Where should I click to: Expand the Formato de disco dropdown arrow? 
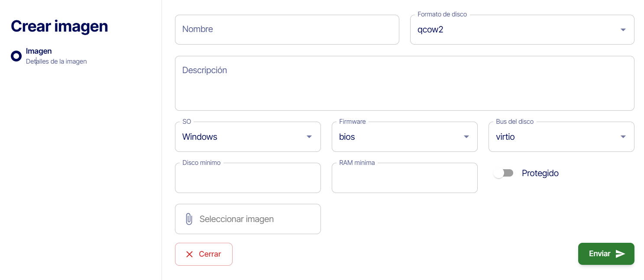(x=623, y=30)
